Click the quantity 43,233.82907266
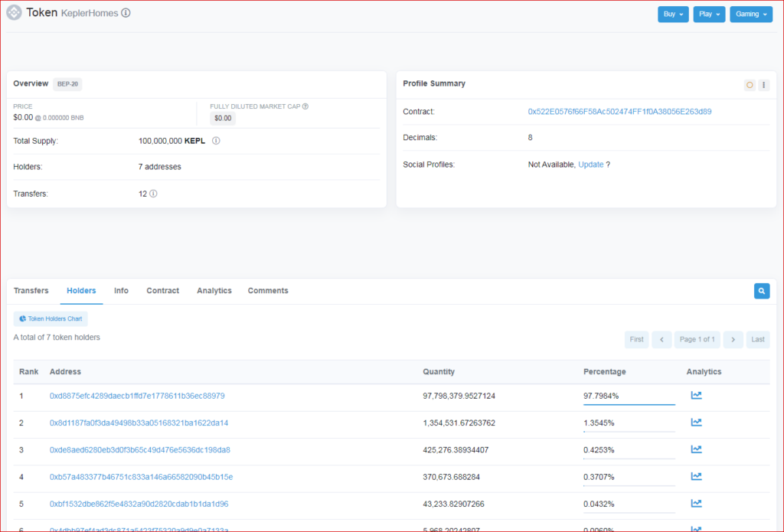The width and height of the screenshot is (784, 532). coord(453,504)
